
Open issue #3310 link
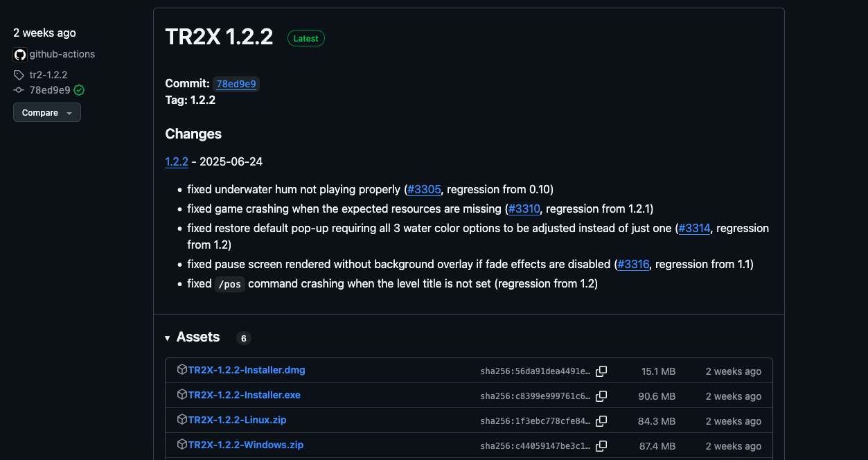tap(524, 209)
